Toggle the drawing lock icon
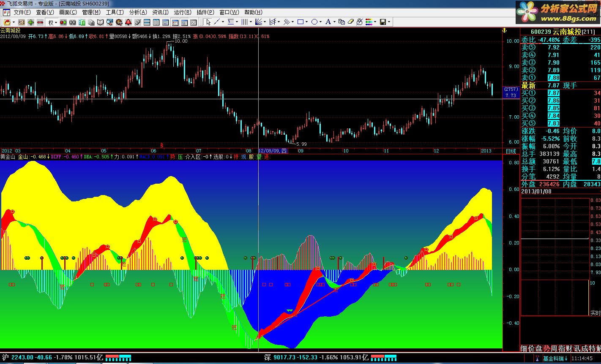601x364 pixels. click(360, 22)
